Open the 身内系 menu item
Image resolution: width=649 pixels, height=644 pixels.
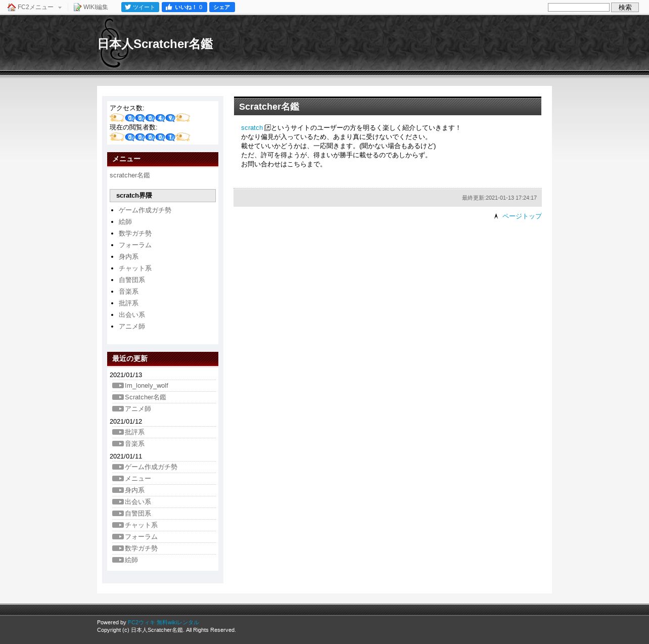(128, 257)
